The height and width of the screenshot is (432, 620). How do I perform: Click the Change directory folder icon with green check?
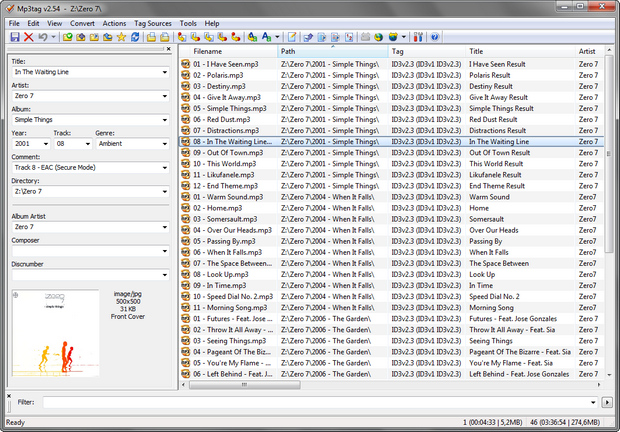pos(68,37)
